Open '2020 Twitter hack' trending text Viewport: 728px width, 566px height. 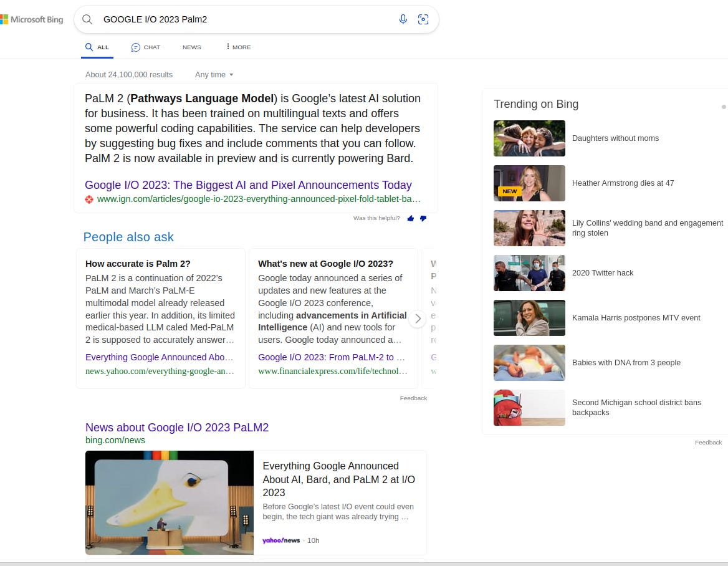[603, 273]
